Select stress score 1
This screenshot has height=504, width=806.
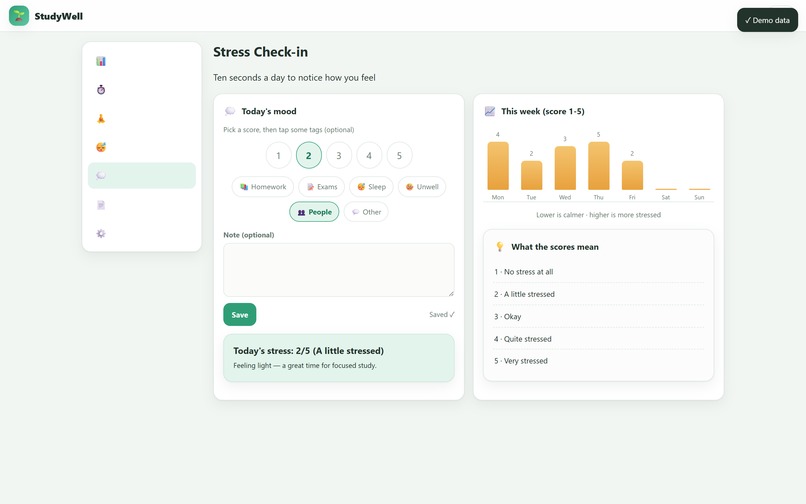(279, 155)
